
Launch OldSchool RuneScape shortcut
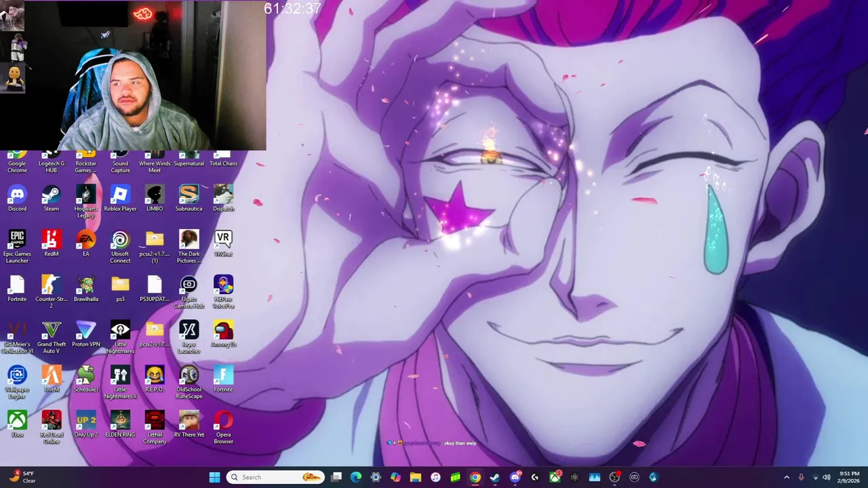tap(189, 383)
